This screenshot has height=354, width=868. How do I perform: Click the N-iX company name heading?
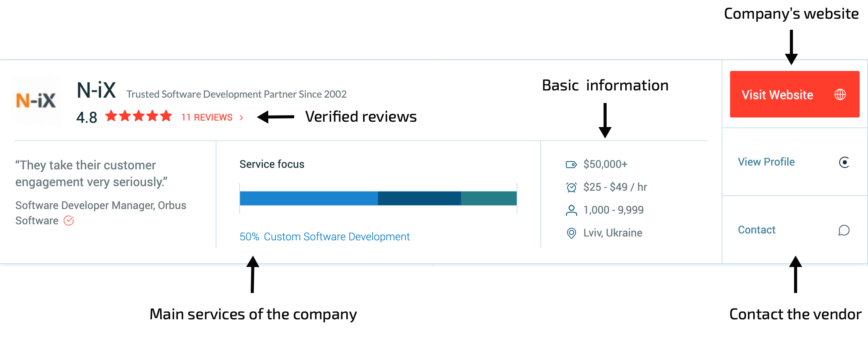96,91
